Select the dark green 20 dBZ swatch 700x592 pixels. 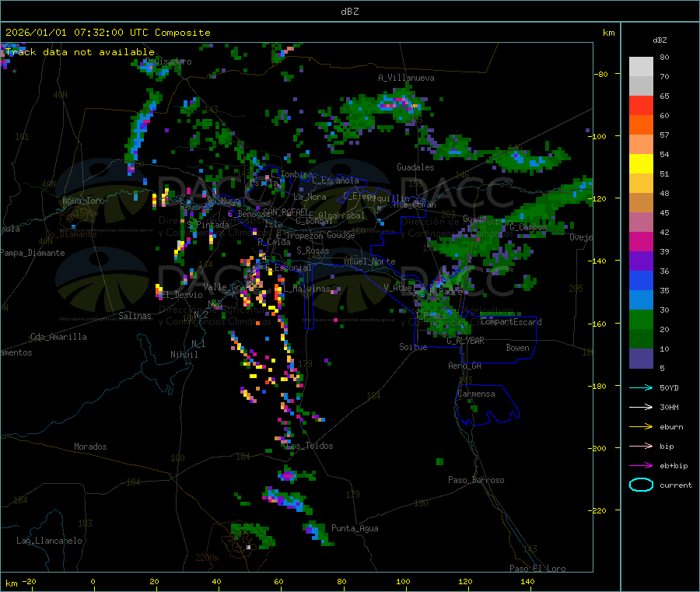[x=641, y=339]
